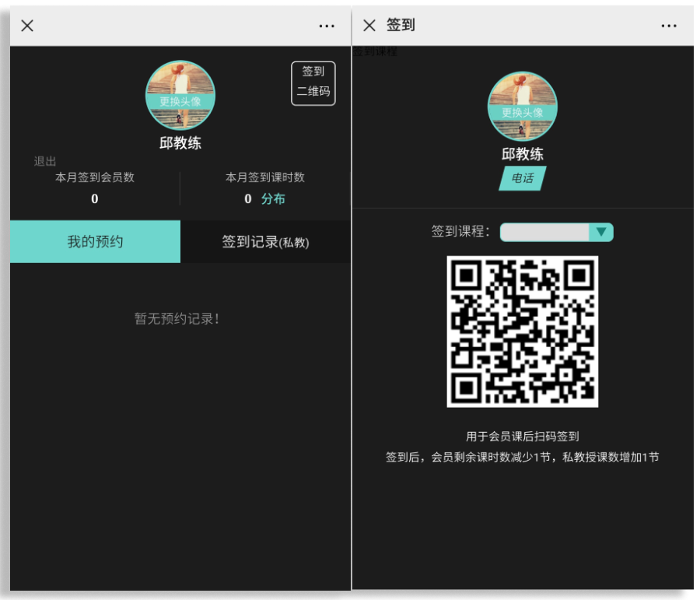Tap the 签到二维码 button
Image resolution: width=700 pixels, height=600 pixels.
[313, 83]
